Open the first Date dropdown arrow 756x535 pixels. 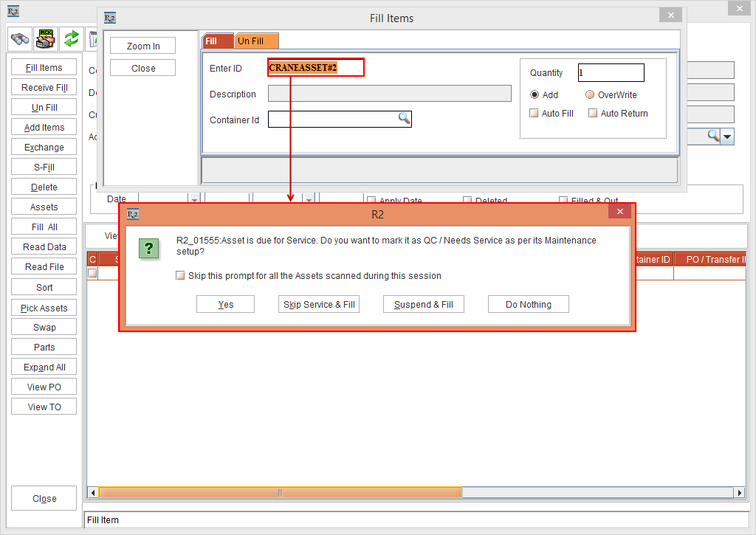pos(194,199)
